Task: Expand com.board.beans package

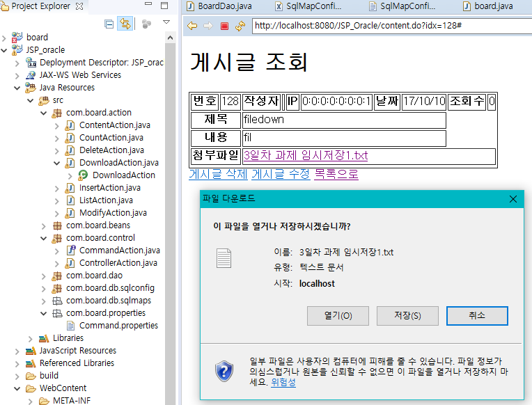Action: click(44, 226)
